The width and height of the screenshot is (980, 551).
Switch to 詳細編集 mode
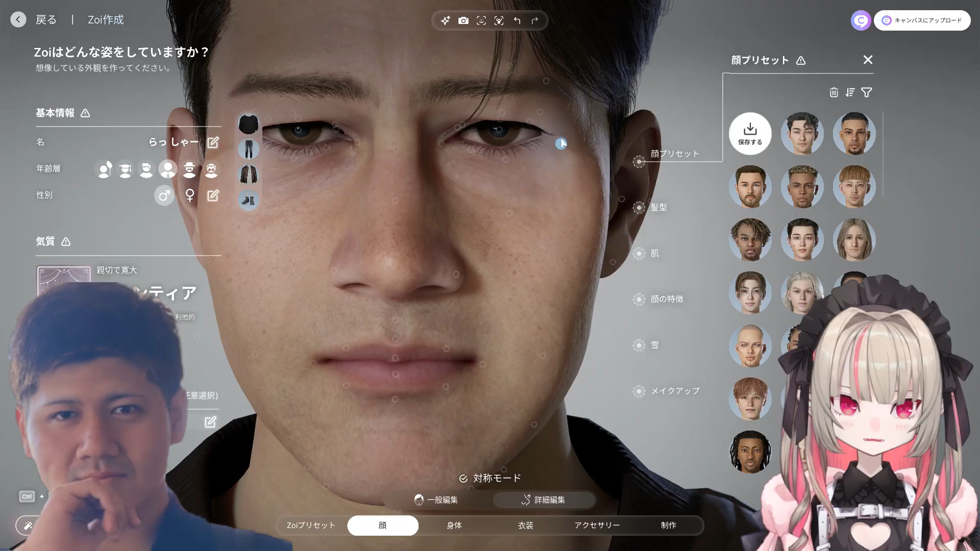pos(544,500)
